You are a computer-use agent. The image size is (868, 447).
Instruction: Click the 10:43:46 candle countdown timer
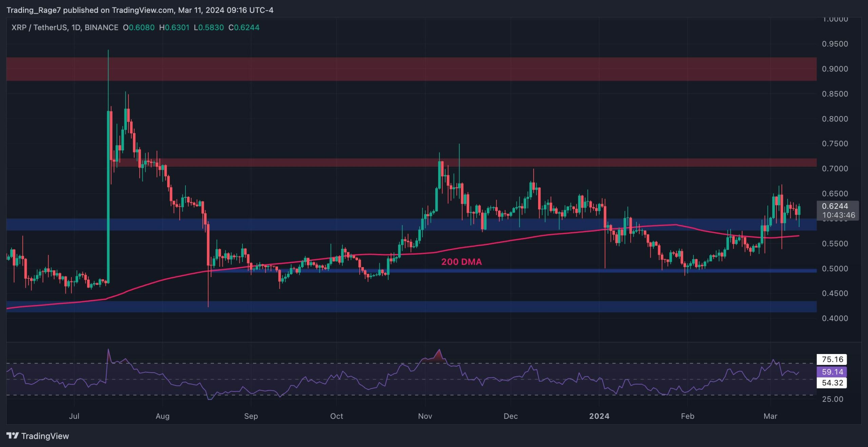(x=838, y=215)
